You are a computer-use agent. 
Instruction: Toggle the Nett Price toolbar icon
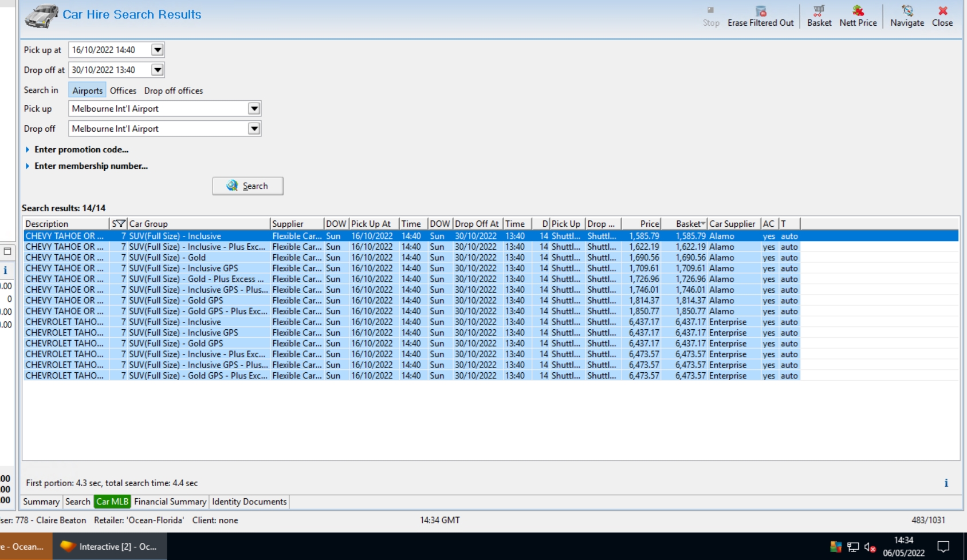coord(858,16)
